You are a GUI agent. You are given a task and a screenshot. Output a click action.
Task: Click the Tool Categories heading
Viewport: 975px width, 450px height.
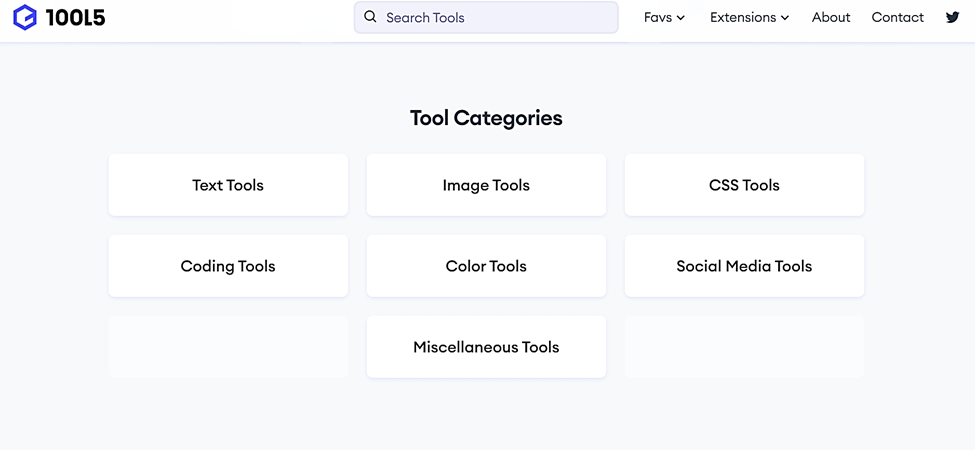click(486, 118)
